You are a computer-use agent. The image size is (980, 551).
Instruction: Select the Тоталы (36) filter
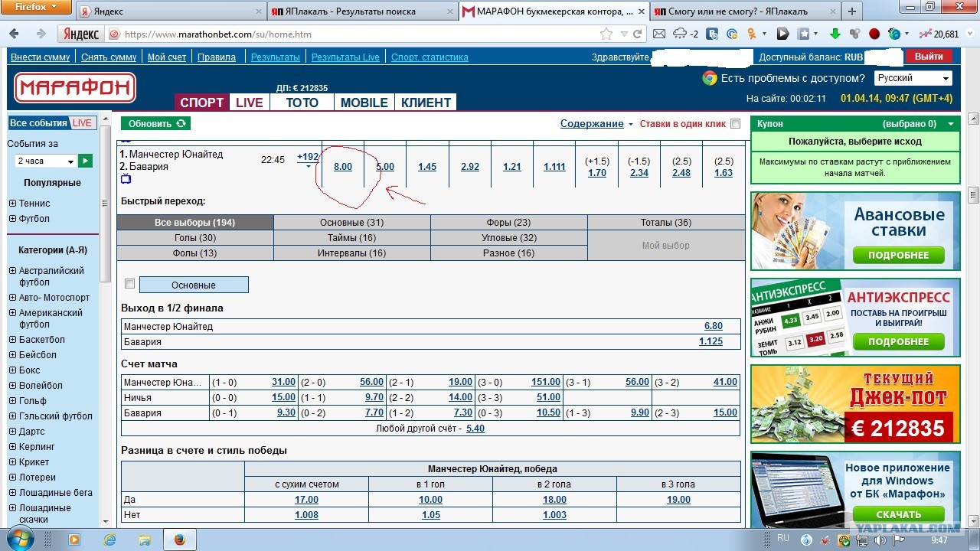pyautogui.click(x=666, y=223)
